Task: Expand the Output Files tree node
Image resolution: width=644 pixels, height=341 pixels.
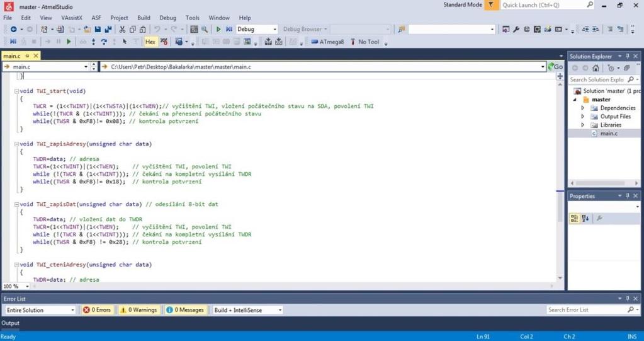Action: click(x=583, y=117)
